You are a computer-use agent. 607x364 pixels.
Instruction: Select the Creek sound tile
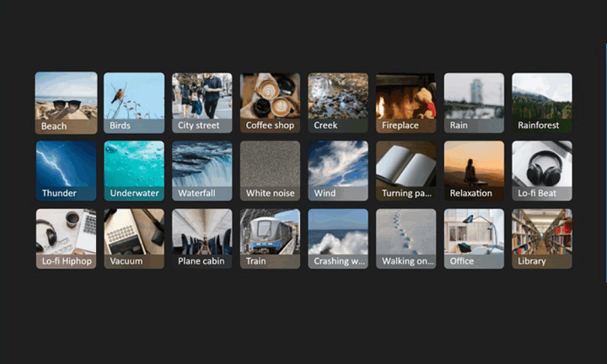tap(338, 103)
